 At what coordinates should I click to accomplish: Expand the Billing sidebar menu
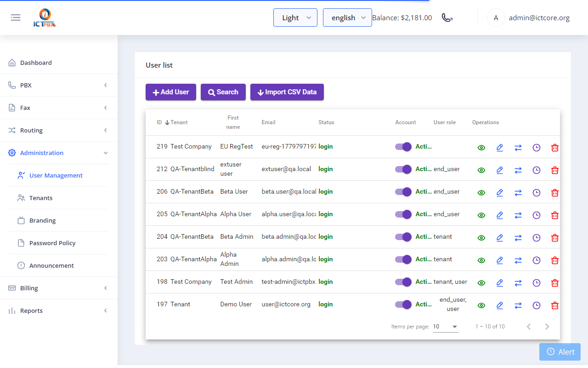[x=59, y=288]
